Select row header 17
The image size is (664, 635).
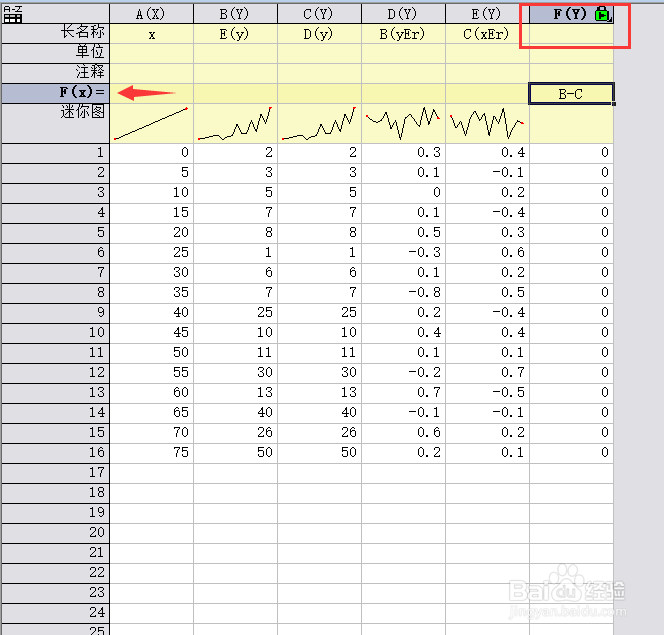pos(55,472)
